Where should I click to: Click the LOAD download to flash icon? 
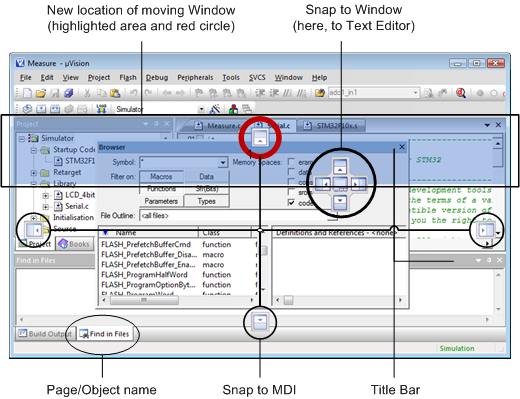101,109
